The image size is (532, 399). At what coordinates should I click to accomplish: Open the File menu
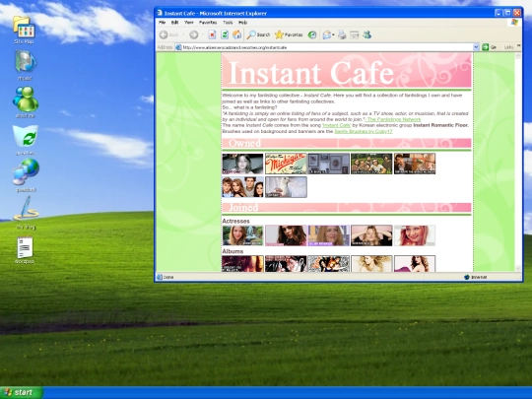click(x=163, y=23)
